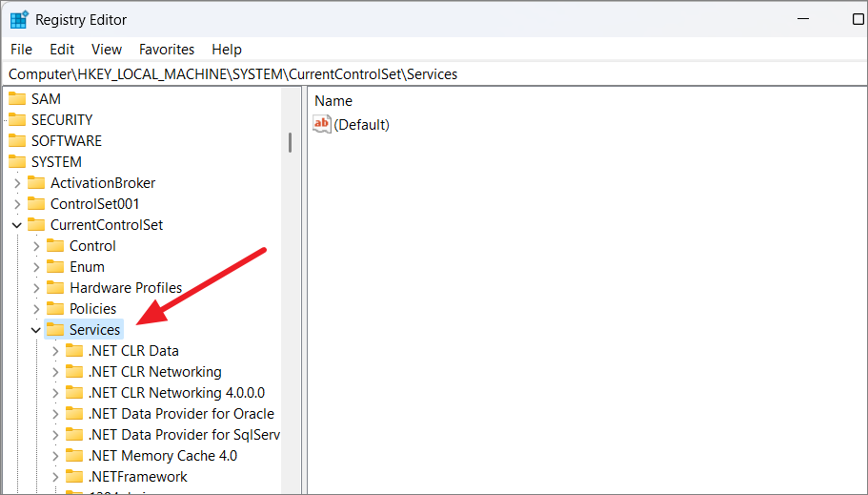Select .NET Data Provider for Oracle key
Viewport: 868px width, 495px height.
(181, 414)
